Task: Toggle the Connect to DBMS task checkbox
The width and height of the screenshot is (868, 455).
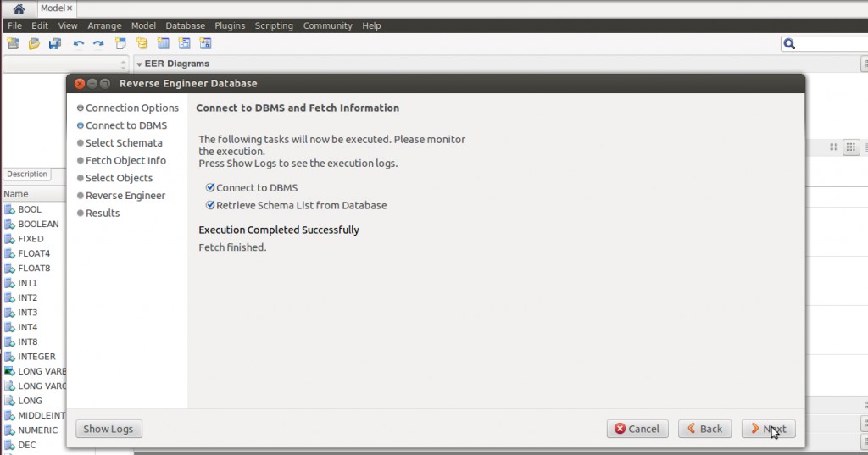Action: [x=210, y=187]
